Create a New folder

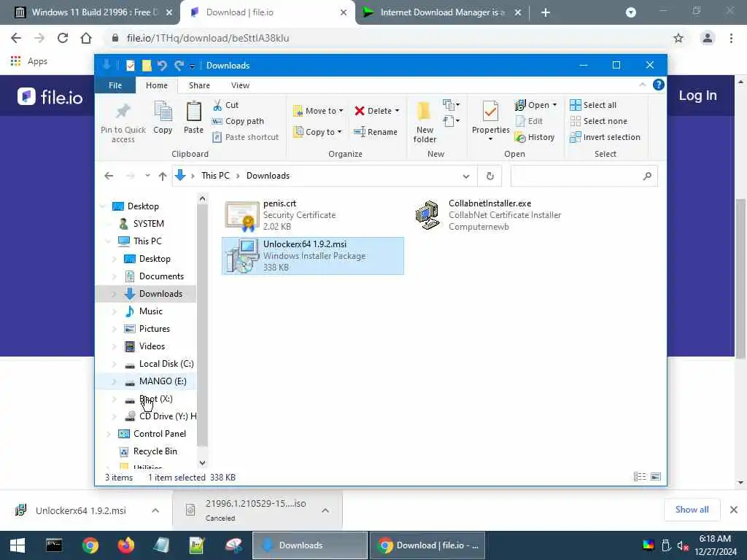click(x=425, y=122)
